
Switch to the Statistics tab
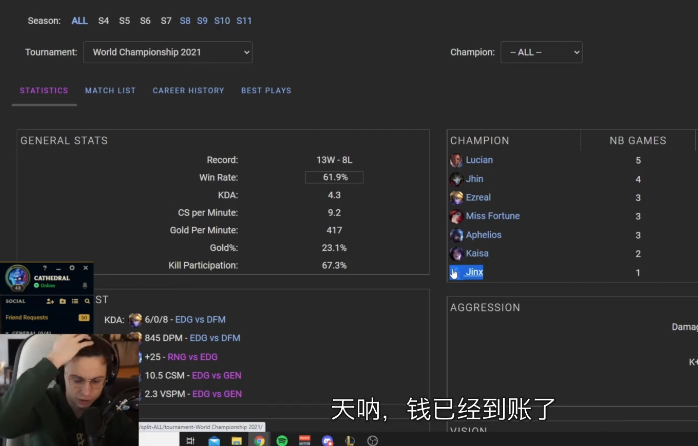pyautogui.click(x=44, y=90)
